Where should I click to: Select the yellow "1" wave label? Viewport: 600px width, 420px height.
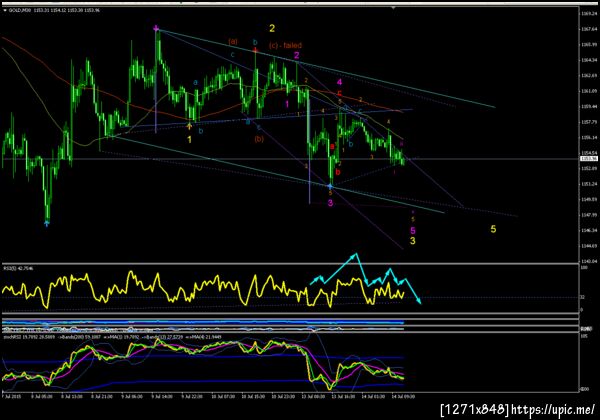point(189,140)
